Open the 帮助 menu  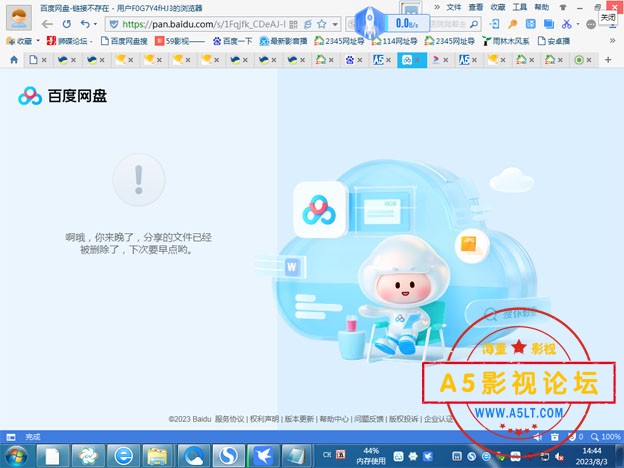pos(541,7)
